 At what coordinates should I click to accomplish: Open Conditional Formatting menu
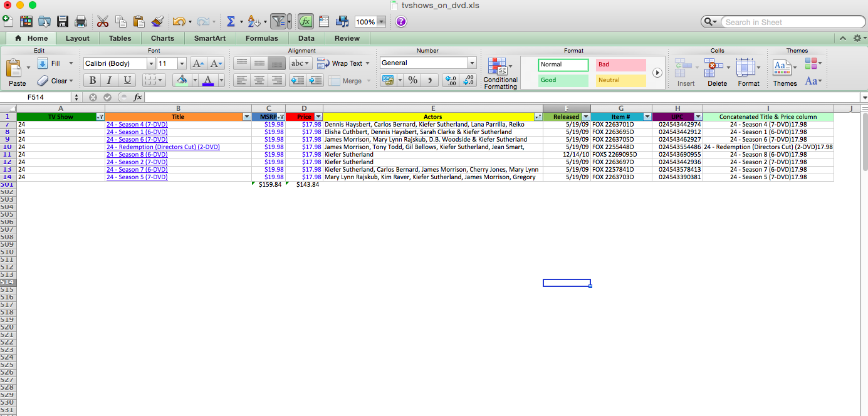tap(500, 73)
